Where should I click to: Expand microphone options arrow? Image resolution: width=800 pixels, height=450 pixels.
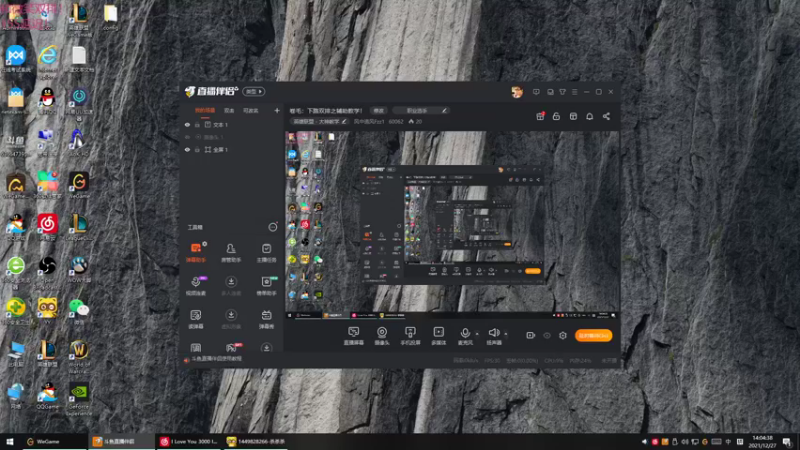point(477,334)
